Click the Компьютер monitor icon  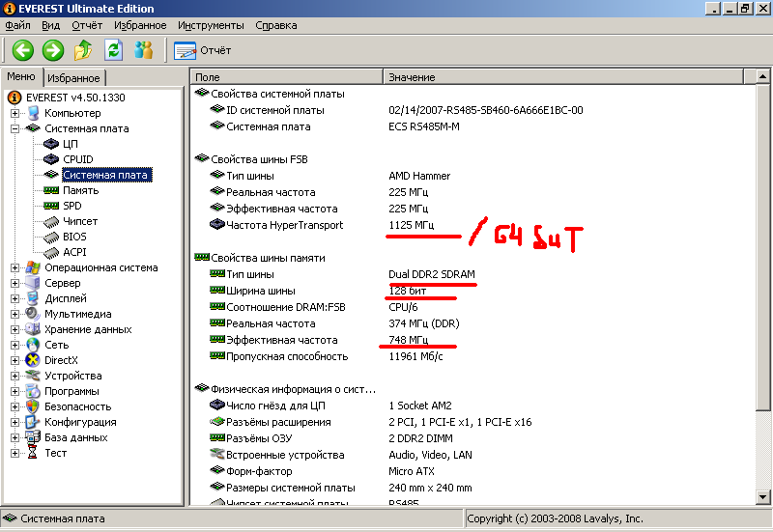[x=33, y=113]
